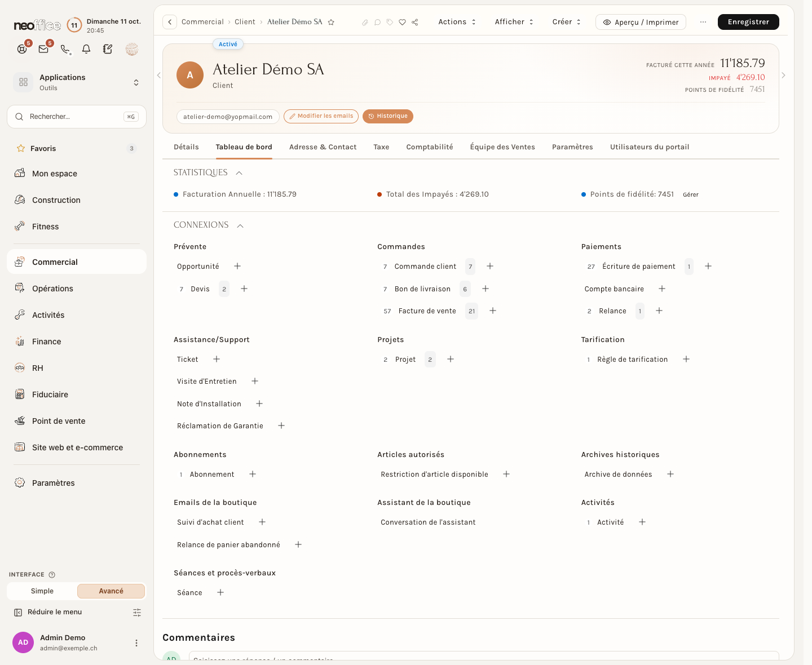Click the heart icon in top bar
Viewport: 812px width, 665px height.
click(402, 23)
